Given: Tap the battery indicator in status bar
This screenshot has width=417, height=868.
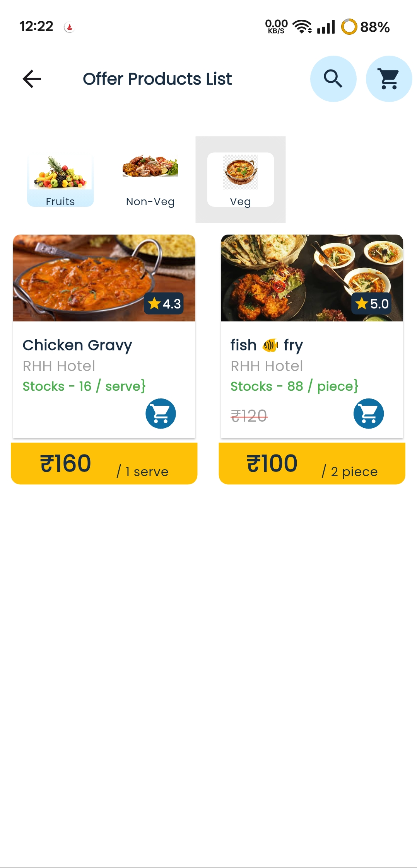Looking at the screenshot, I should point(365,27).
